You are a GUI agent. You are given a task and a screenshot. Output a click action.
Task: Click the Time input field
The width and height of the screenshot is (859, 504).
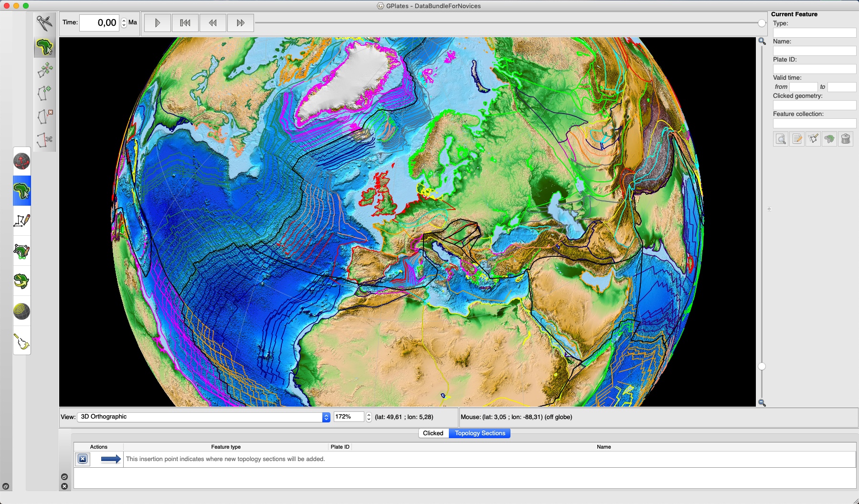pos(99,23)
